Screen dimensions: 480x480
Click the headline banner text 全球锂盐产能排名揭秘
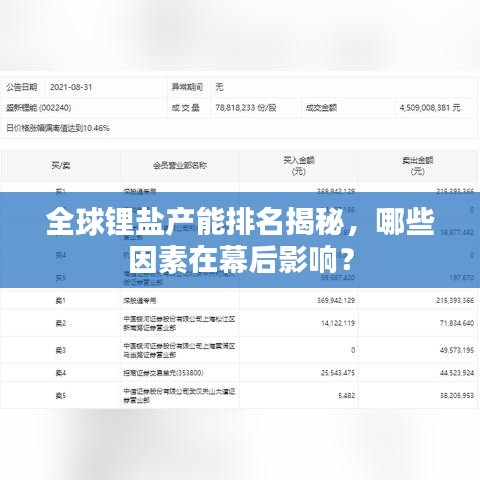point(195,222)
